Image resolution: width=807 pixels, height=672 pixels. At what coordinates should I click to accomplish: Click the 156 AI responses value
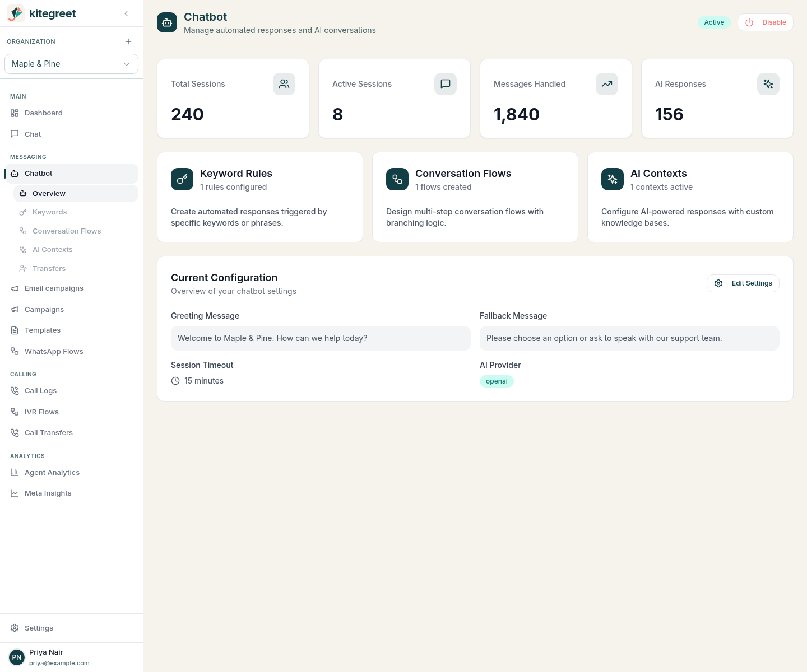pyautogui.click(x=669, y=114)
